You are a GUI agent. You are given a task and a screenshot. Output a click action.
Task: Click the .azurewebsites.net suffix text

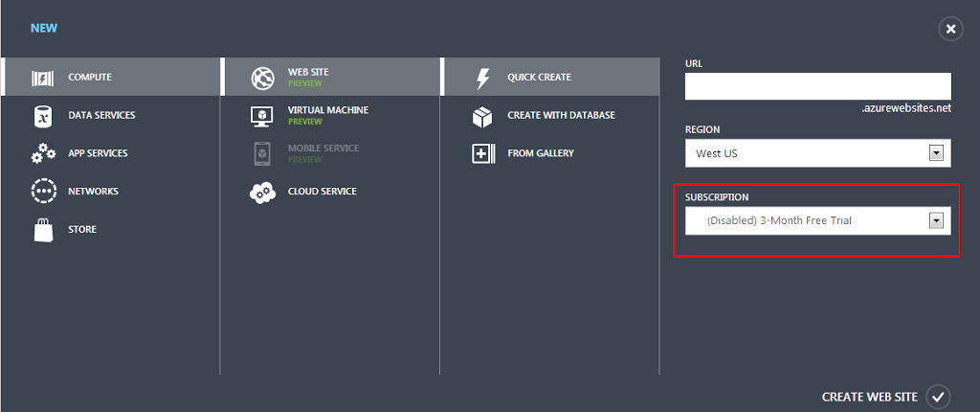[x=906, y=108]
